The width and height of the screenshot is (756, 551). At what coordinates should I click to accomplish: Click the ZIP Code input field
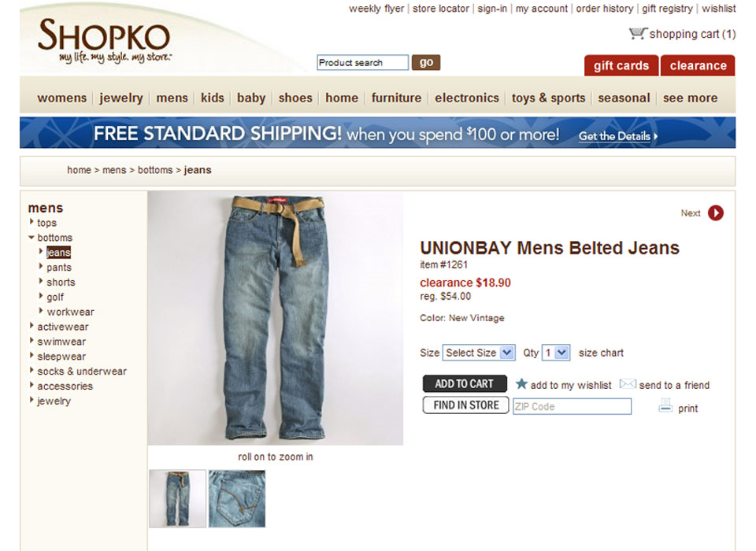pos(572,406)
